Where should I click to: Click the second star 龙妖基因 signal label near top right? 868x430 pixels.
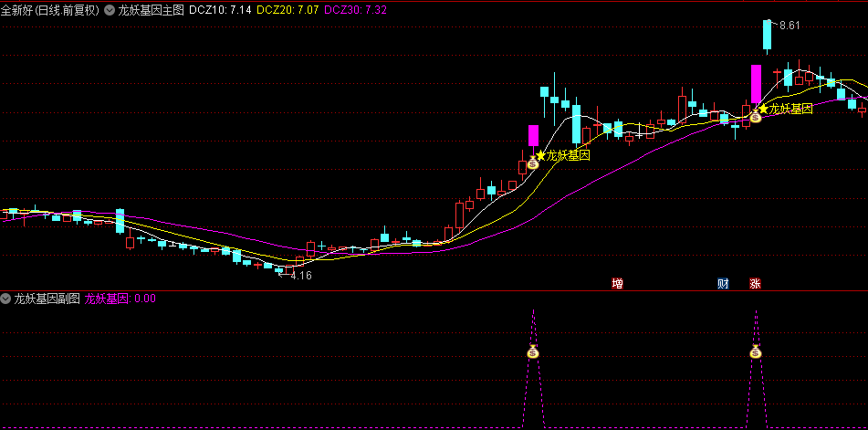click(786, 109)
